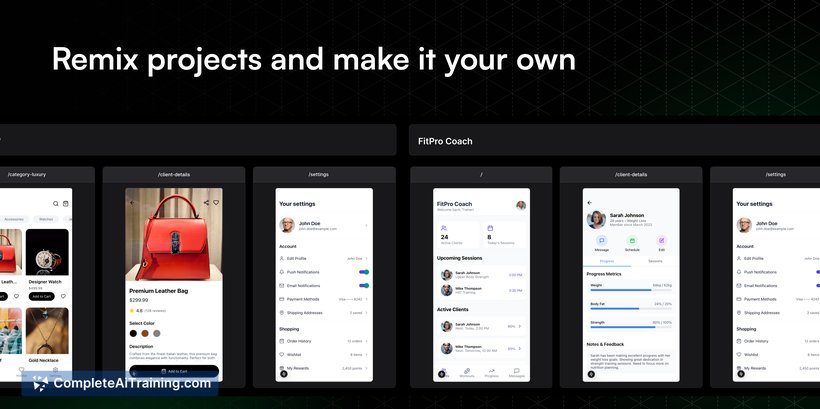
Task: Click the Wishlist heart icon in the uncropped settings screen
Action: 282,355
